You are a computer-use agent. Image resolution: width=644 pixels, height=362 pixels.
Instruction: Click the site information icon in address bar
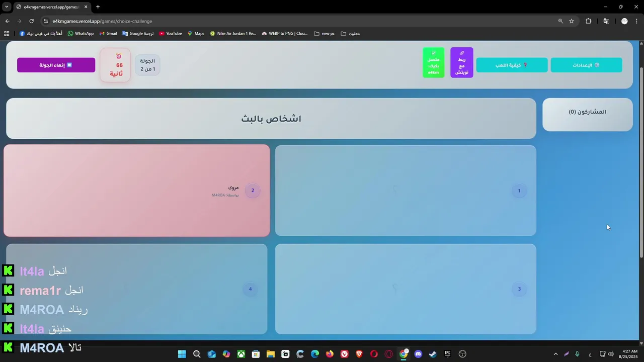coord(46,21)
